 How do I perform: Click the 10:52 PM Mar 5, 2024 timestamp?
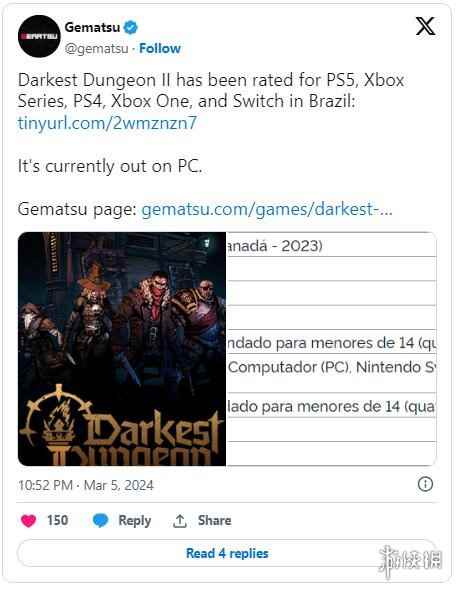coord(86,485)
